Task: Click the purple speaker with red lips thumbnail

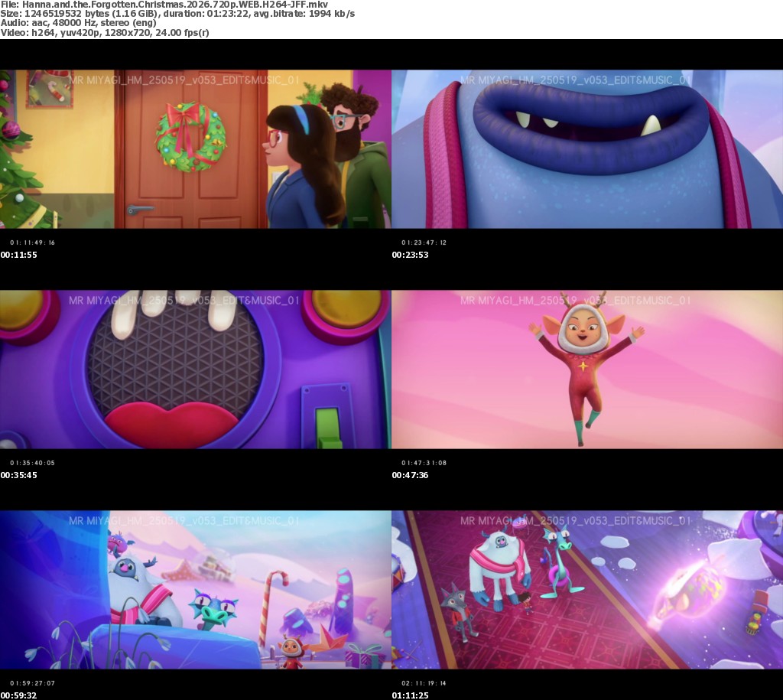Action: coord(195,371)
